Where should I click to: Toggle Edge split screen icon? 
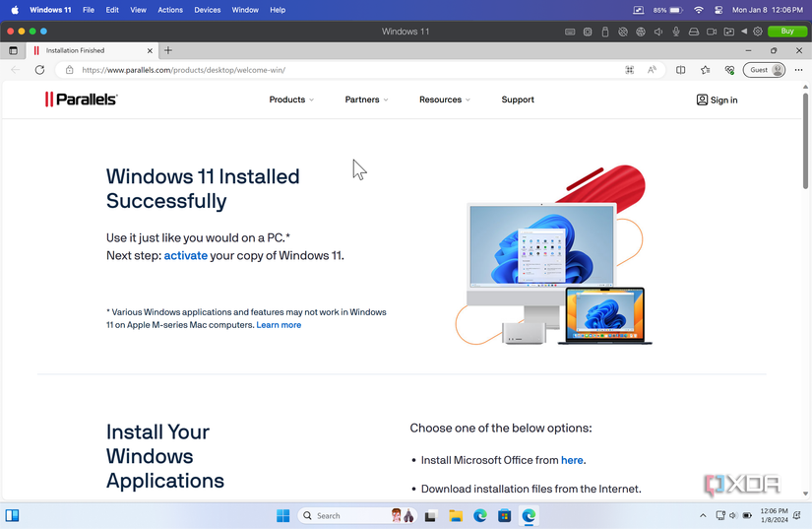[x=680, y=70]
